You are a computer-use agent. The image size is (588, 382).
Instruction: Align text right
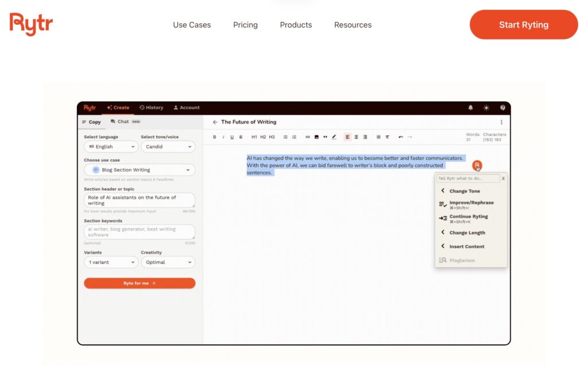[x=365, y=137]
